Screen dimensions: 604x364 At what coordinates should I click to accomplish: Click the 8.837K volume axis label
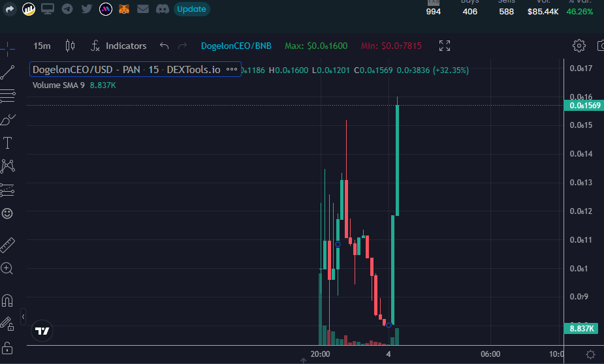tap(581, 329)
